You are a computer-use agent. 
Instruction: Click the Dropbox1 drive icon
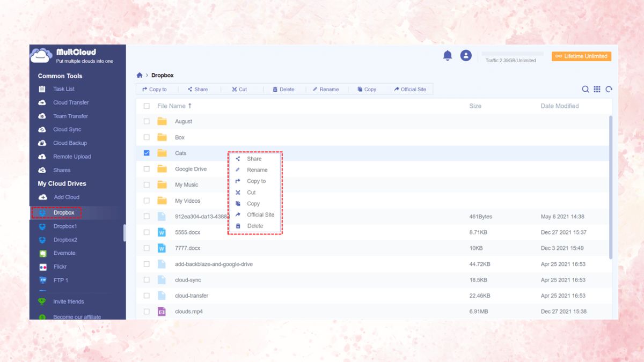tap(42, 226)
